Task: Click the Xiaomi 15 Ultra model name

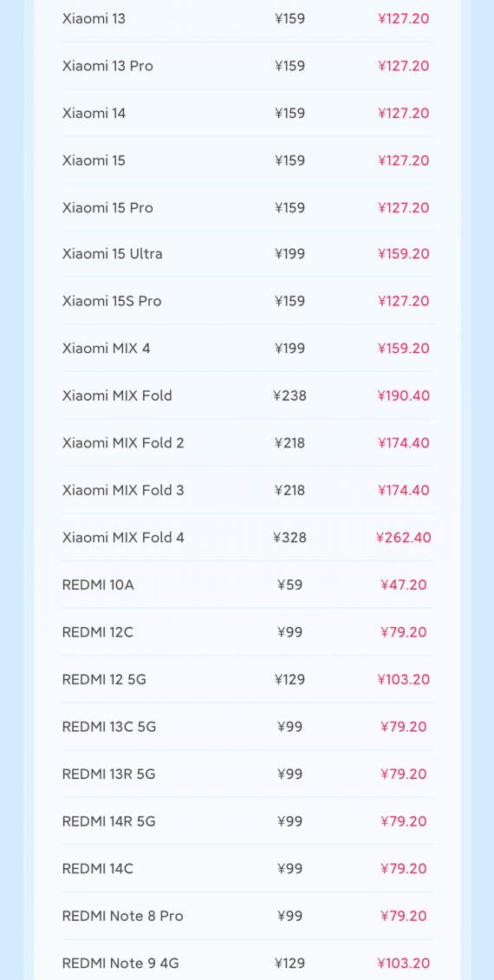Action: 113,254
